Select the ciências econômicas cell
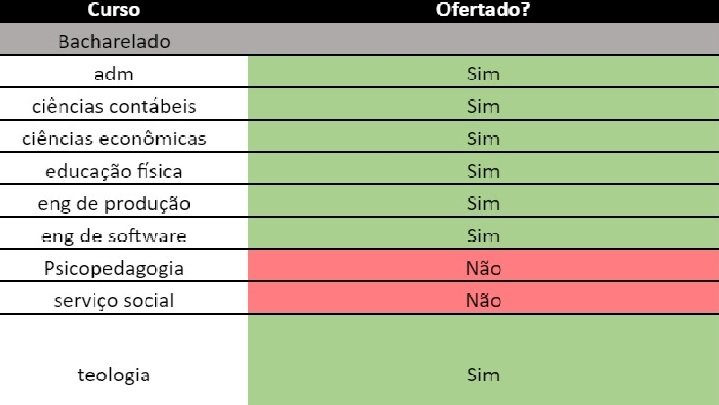The image size is (719, 405). coord(124,137)
